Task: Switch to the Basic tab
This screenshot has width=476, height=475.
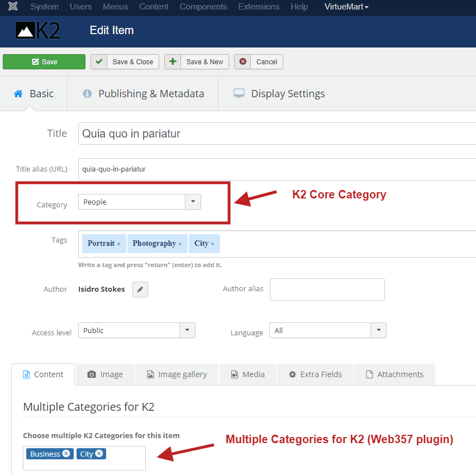Action: 34,93
